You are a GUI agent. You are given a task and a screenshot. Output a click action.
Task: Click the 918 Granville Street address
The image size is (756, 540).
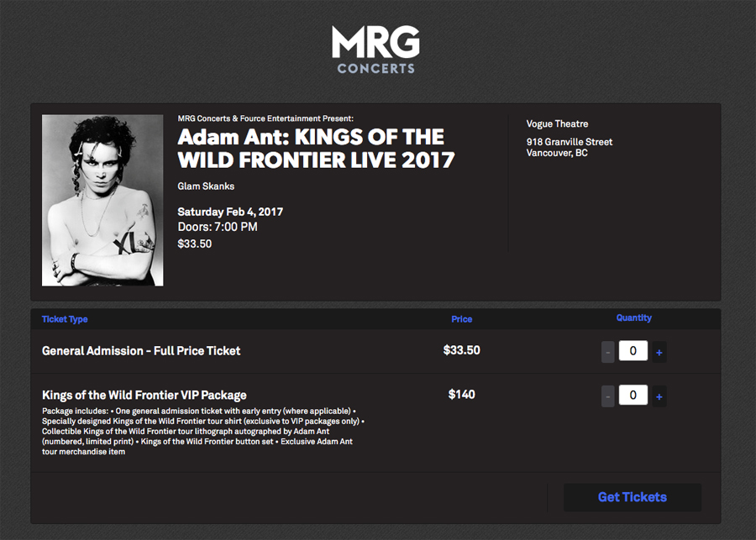pyautogui.click(x=570, y=142)
